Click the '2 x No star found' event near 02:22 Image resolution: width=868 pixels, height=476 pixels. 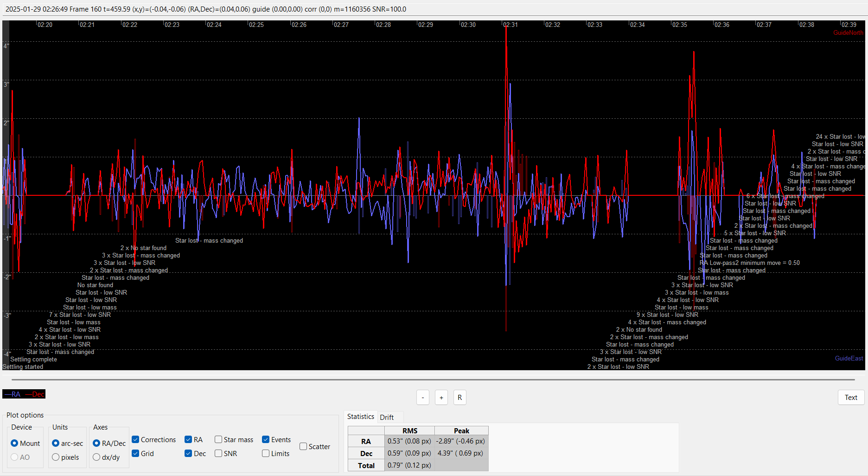[x=143, y=248]
